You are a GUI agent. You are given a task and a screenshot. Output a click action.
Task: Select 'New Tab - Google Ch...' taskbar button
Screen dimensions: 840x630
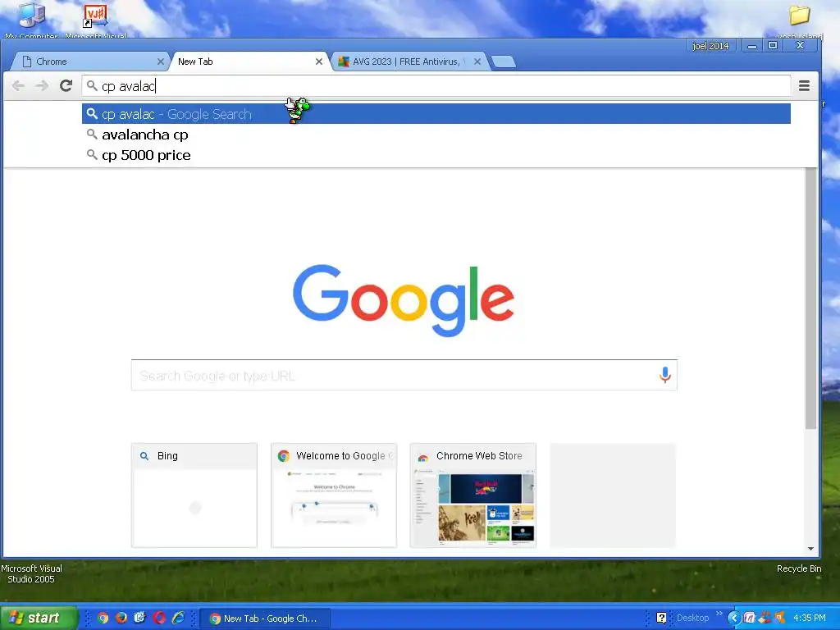(x=265, y=619)
